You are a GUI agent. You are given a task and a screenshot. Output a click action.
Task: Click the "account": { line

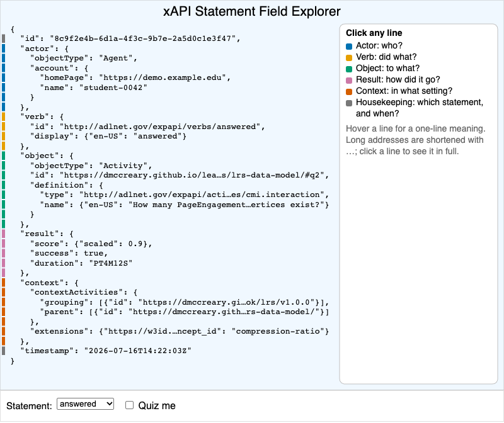click(59, 68)
